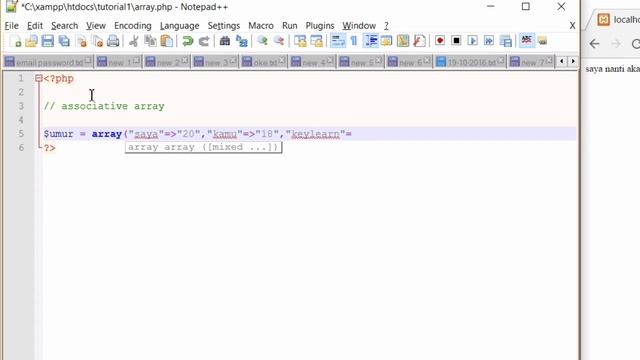Screen dimensions: 640x360
Task: Collapse the PHP block fold marker
Action: point(39,78)
